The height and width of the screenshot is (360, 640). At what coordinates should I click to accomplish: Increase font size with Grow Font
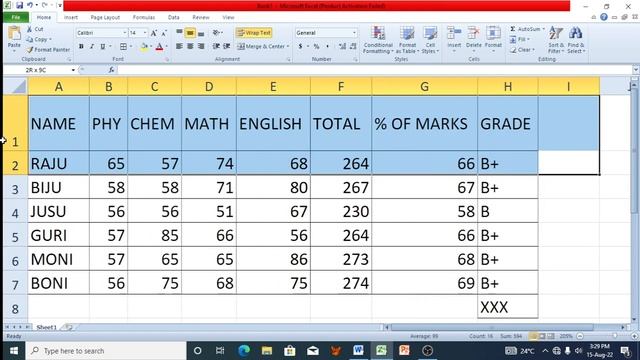tap(154, 33)
